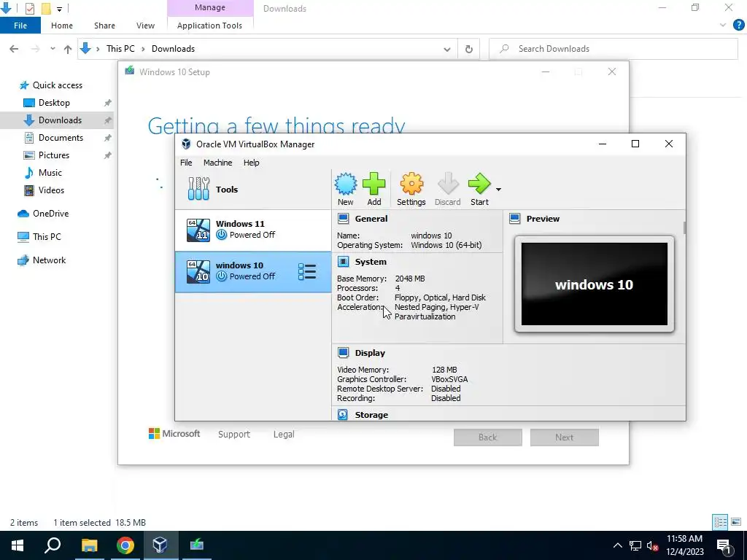Expand the ribbon using the chevron
Screen dimensions: 747x560
(x=723, y=26)
